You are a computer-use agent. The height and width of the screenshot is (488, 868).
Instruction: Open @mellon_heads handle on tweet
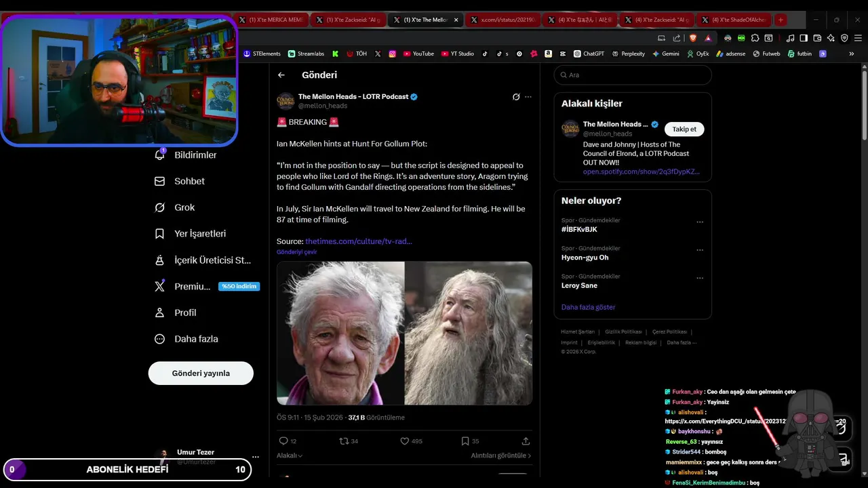pyautogui.click(x=323, y=106)
